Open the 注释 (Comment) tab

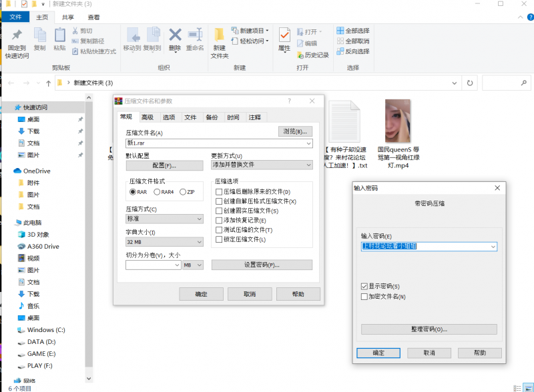(x=254, y=117)
